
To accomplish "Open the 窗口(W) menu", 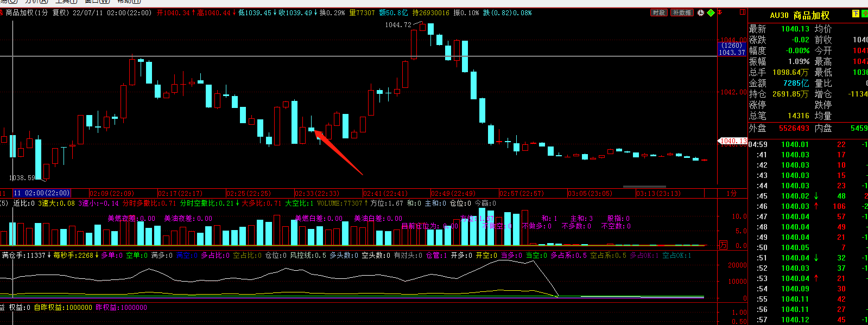I will pos(98,2).
